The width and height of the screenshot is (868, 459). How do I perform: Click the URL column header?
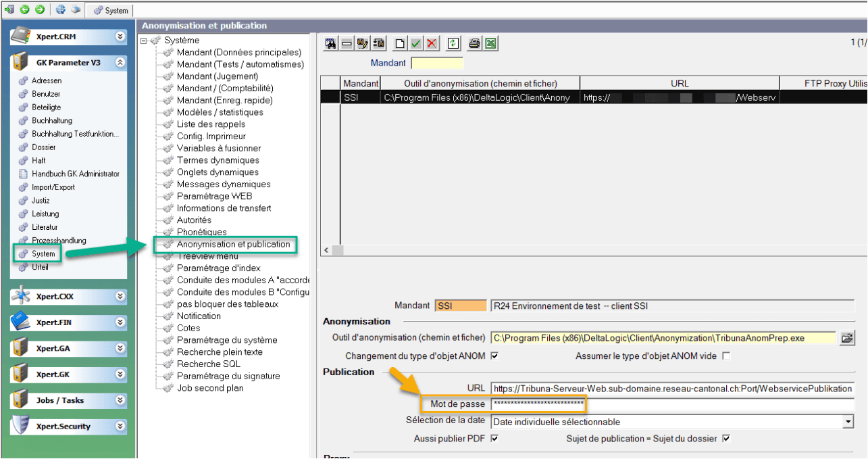pos(680,83)
